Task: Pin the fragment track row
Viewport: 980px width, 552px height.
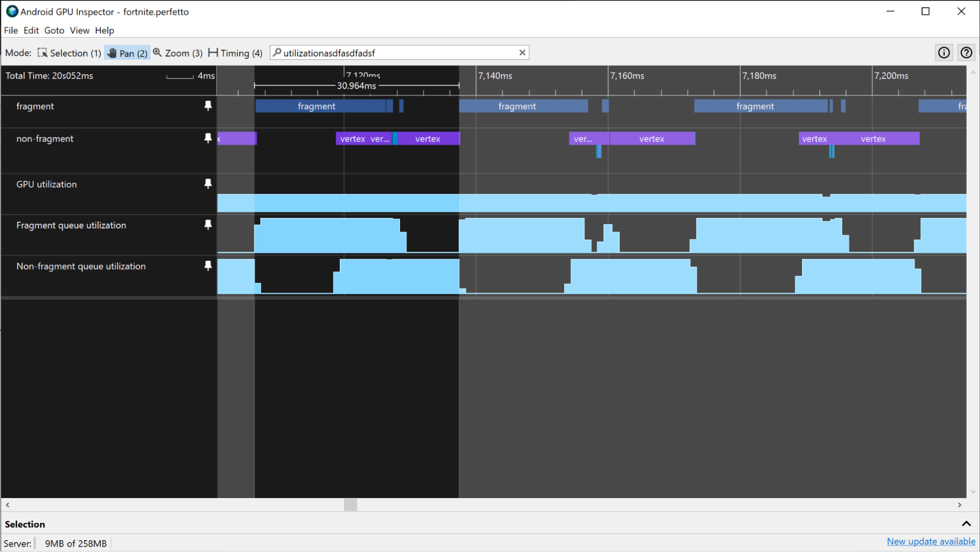Action: (x=208, y=106)
